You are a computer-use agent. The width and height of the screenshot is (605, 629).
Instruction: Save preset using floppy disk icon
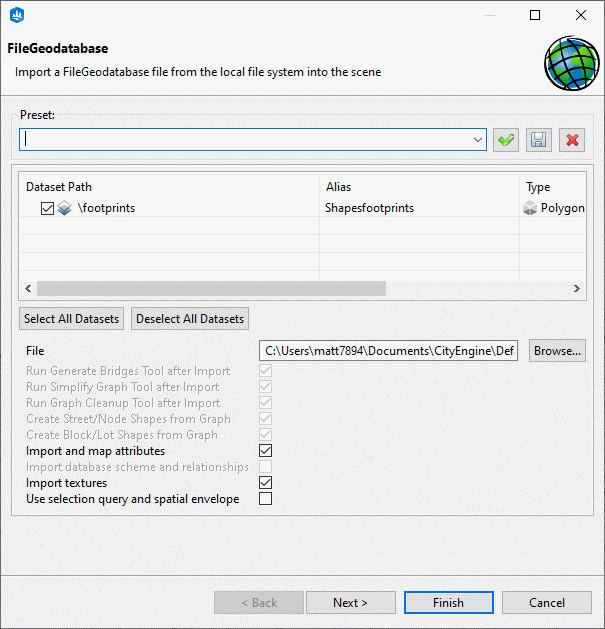pos(538,140)
